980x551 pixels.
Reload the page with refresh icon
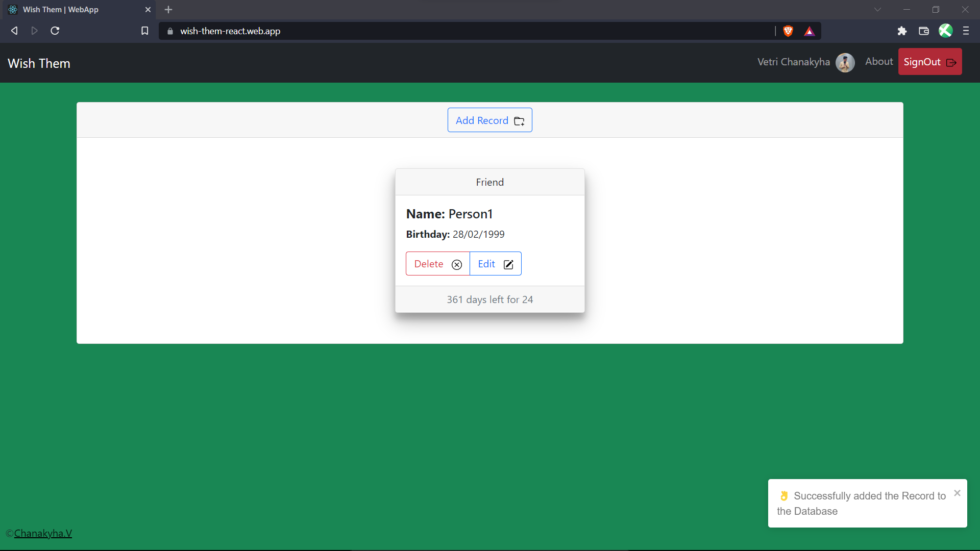point(55,31)
